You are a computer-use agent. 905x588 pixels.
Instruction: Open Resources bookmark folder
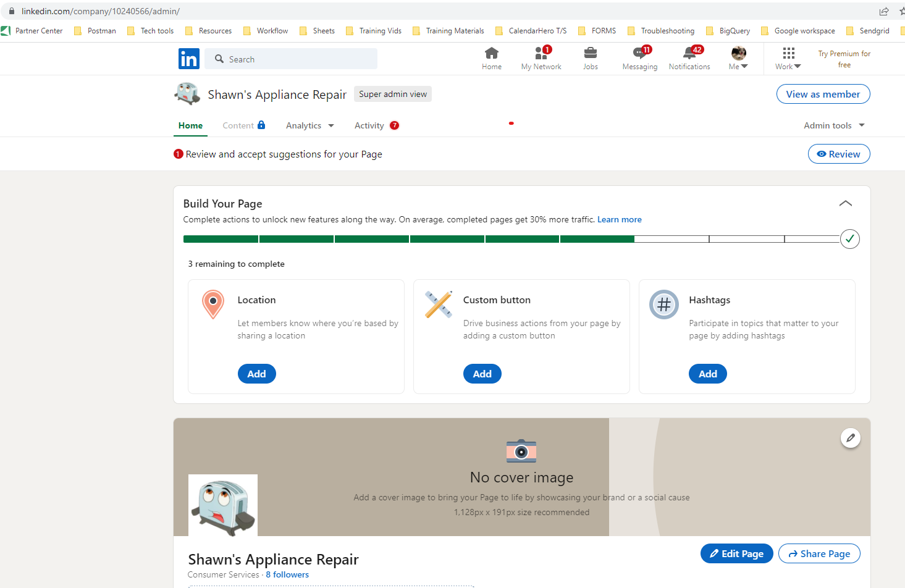pos(208,31)
